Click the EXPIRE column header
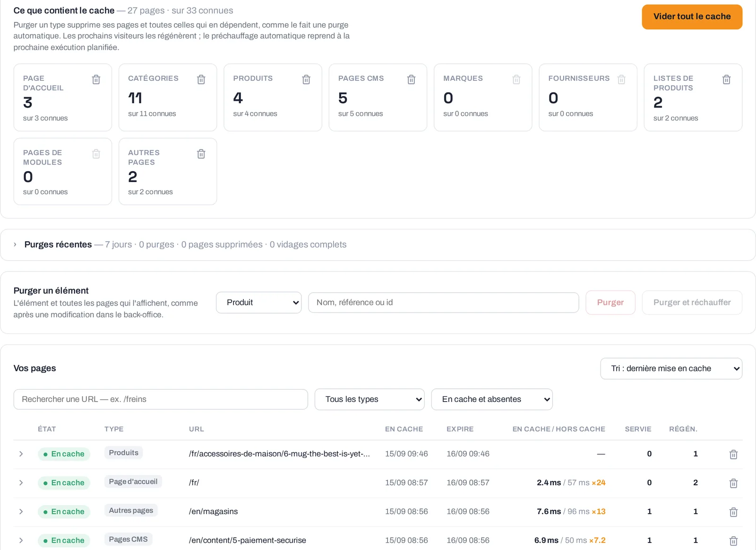The height and width of the screenshot is (550, 756). point(460,429)
